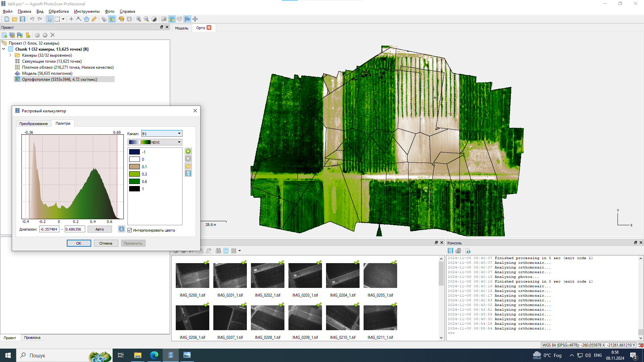The height and width of the screenshot is (362, 644).
Task: Switch to the Преобразование tab
Action: 34,124
